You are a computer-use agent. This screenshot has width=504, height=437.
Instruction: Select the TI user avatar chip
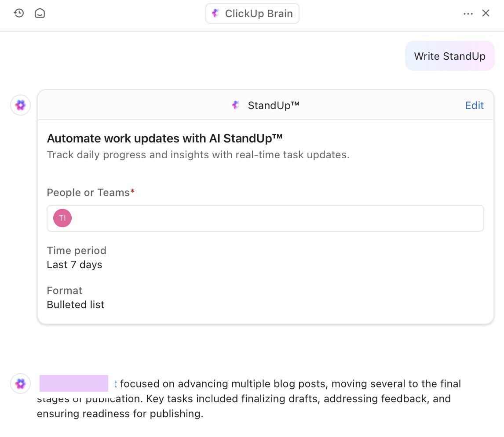pos(62,218)
